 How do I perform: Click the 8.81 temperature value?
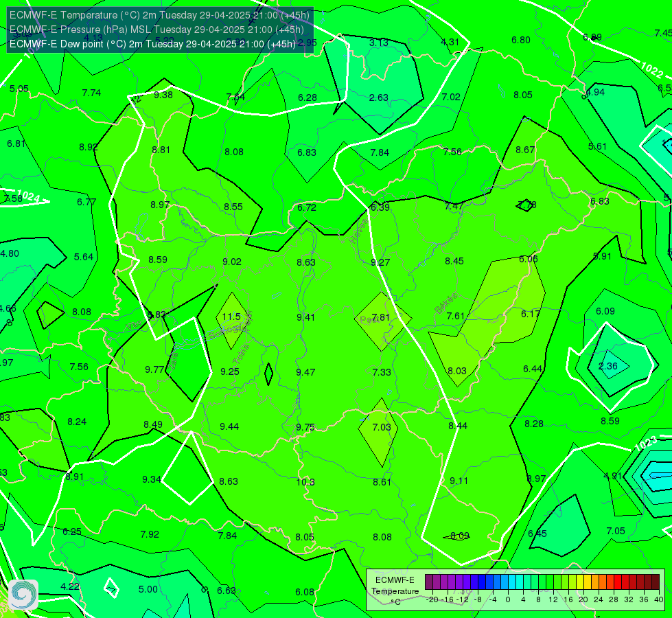pyautogui.click(x=161, y=150)
